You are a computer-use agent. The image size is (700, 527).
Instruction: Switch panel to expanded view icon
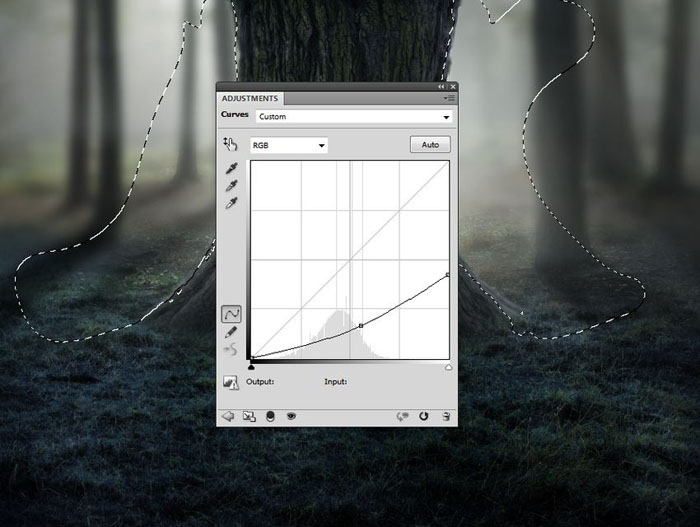coord(249,416)
